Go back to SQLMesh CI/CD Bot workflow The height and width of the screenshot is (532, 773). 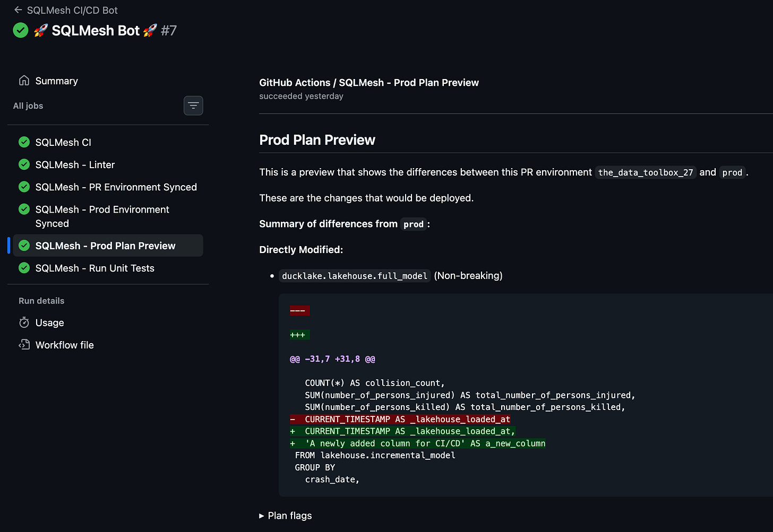coord(65,10)
